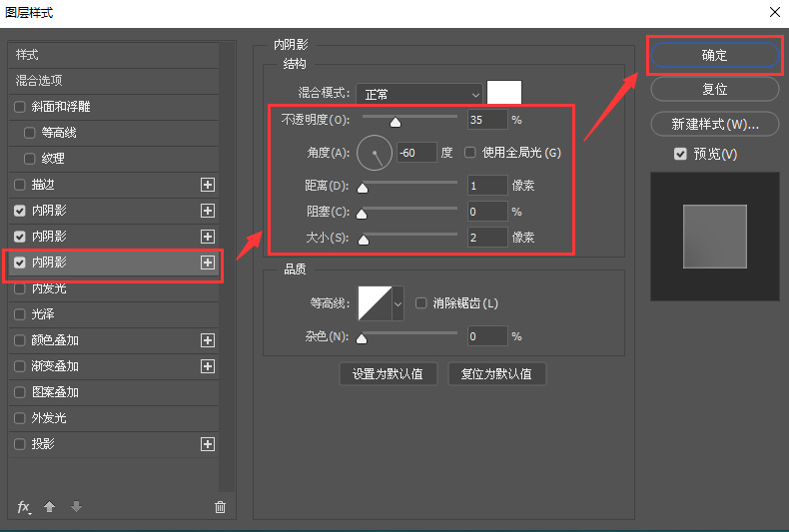Open the contour curve thumbnail editor
Image resolution: width=789 pixels, height=532 pixels.
click(x=375, y=303)
